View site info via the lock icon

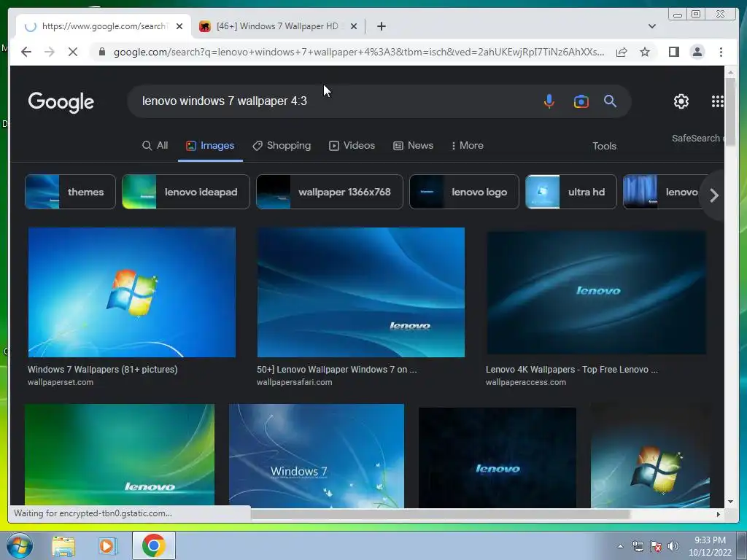pyautogui.click(x=102, y=52)
